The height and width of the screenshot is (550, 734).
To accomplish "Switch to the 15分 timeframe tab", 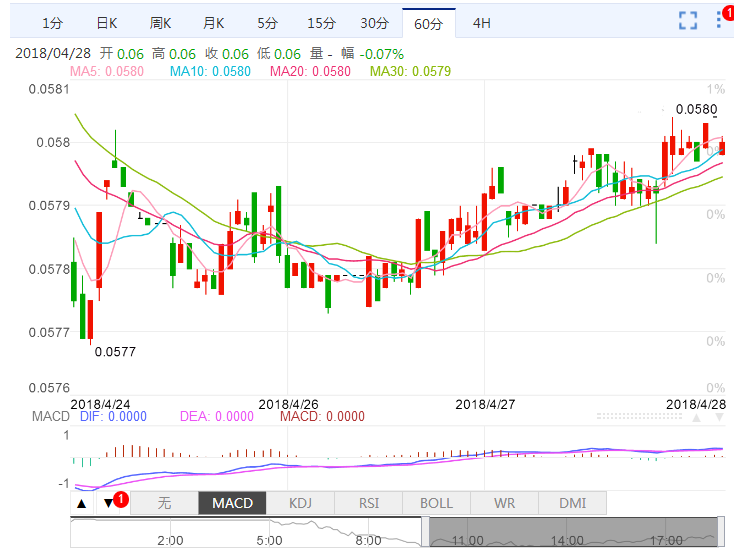I will tap(321, 23).
